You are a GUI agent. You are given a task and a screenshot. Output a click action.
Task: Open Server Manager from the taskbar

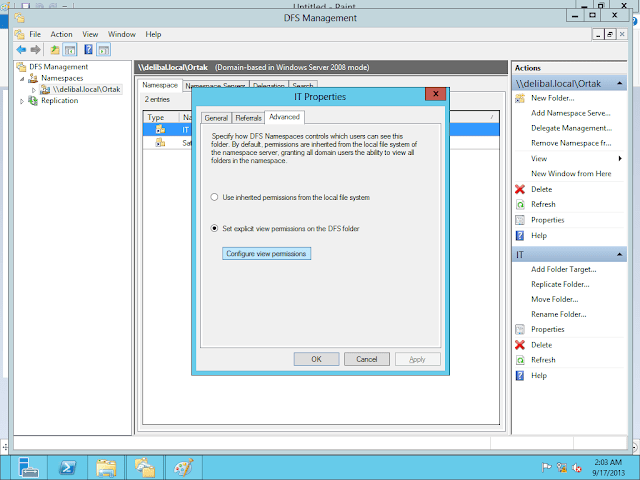28,467
